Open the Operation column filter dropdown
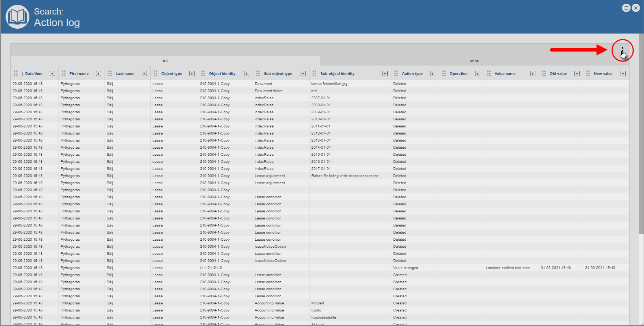This screenshot has height=326, width=644. [478, 73]
